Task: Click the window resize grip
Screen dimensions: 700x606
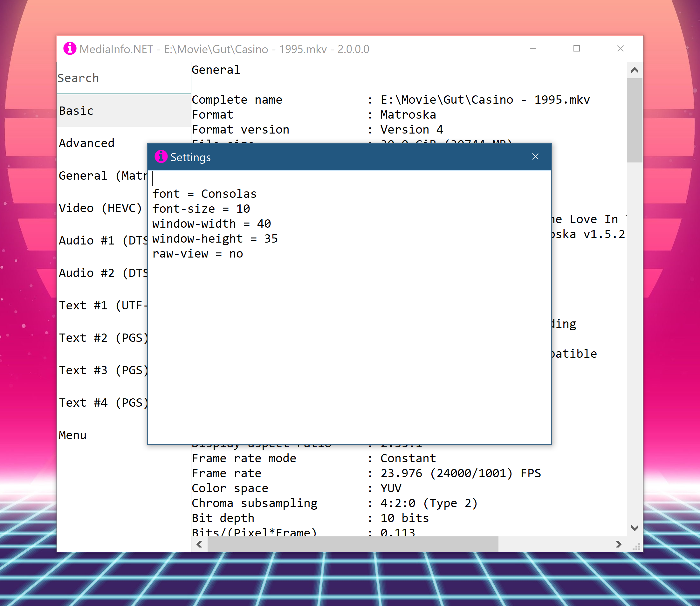Action: pyautogui.click(x=637, y=547)
